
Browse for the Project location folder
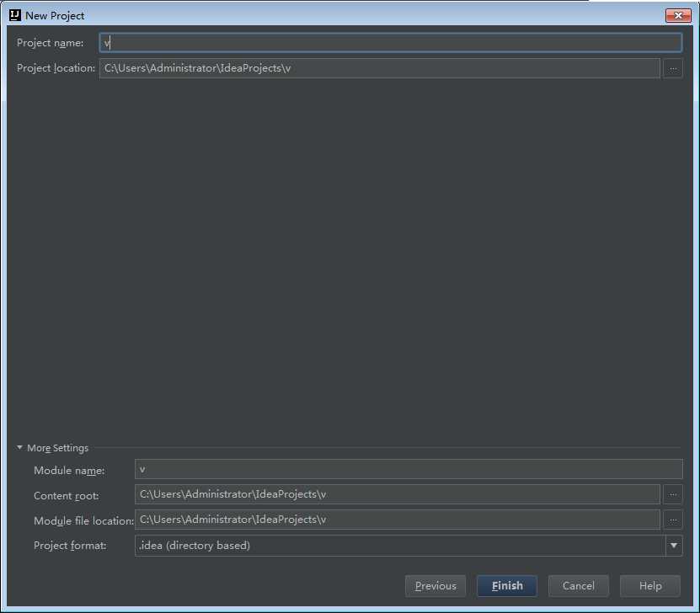pos(673,69)
